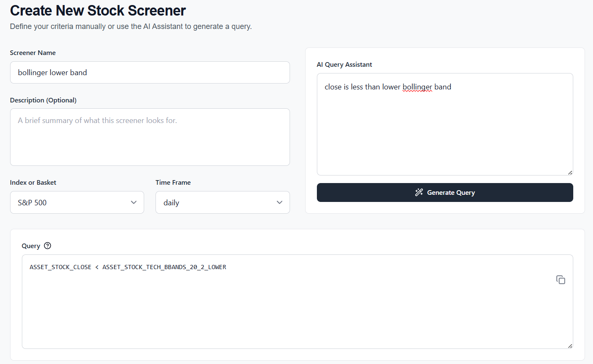Viewport: 593px width, 364px height.
Task: Click the misspelled word 'bollinger' in the prompt
Action: coord(417,87)
